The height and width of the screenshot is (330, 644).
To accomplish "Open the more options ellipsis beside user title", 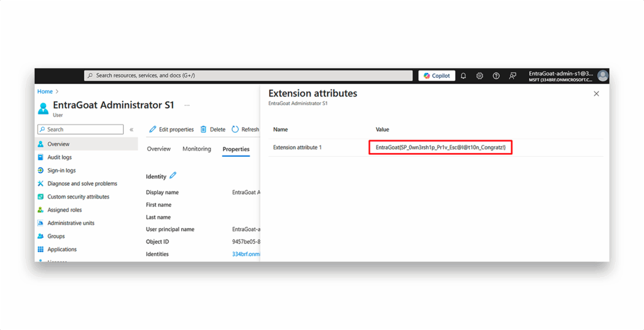I will point(187,105).
